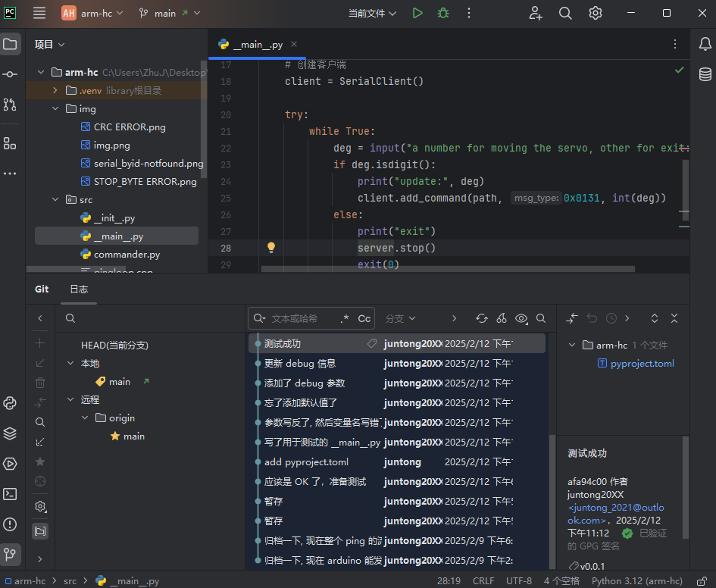Open the Commit tool window
This screenshot has height=588, width=716.
[x=10, y=74]
